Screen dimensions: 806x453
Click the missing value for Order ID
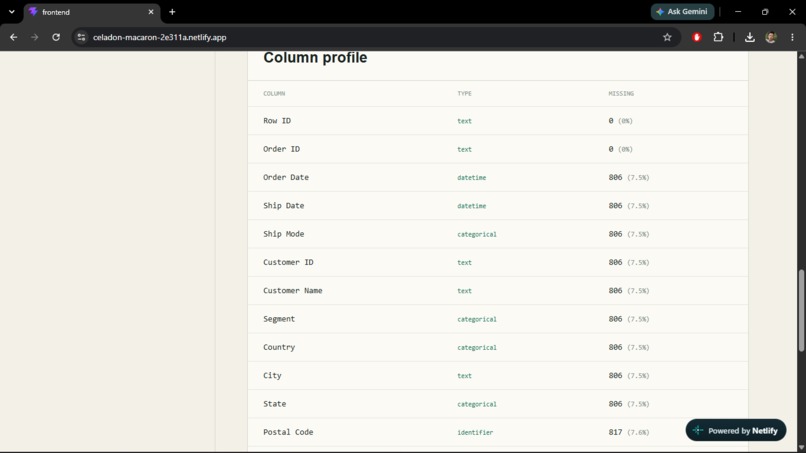pos(620,149)
